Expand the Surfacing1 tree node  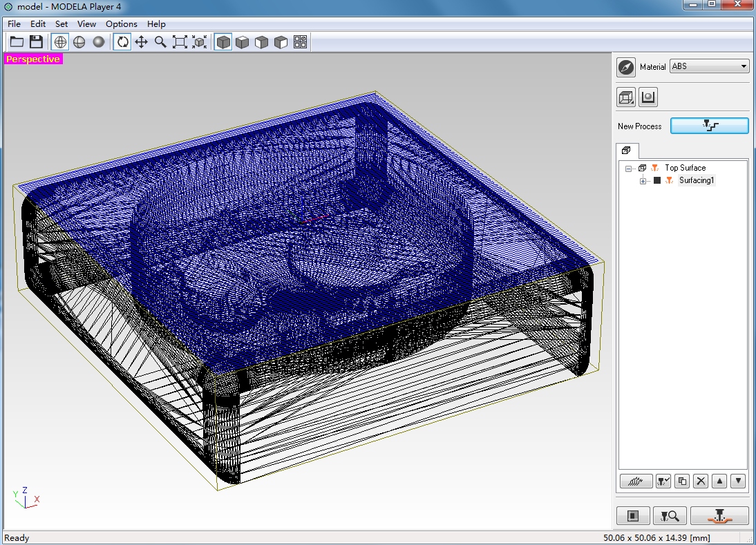click(x=643, y=181)
